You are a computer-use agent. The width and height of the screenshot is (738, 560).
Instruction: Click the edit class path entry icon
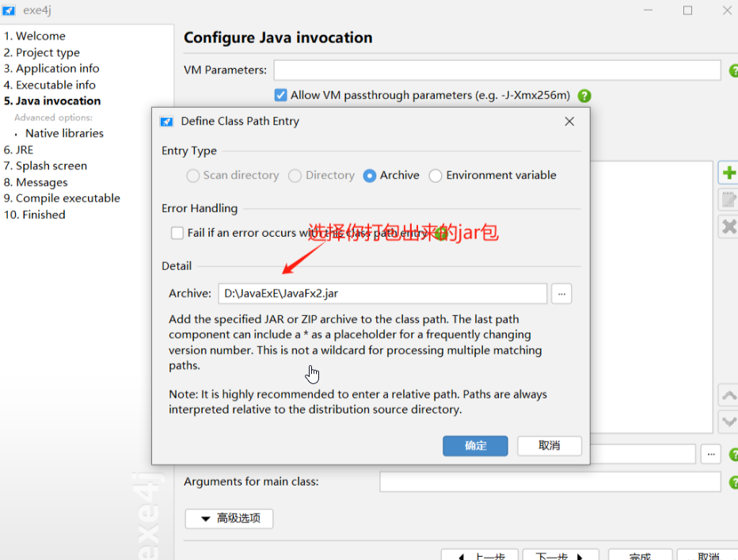pyautogui.click(x=728, y=199)
